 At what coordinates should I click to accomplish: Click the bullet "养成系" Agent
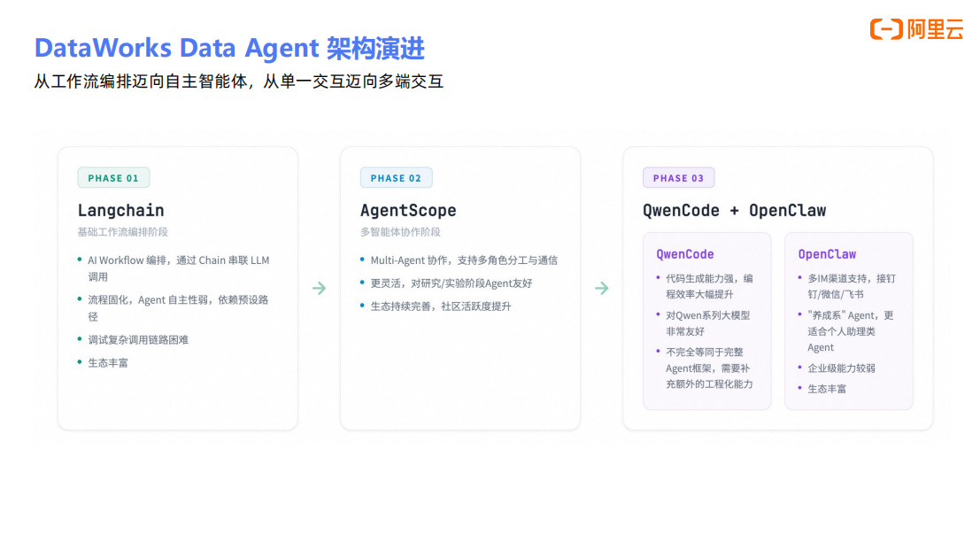coord(851,331)
